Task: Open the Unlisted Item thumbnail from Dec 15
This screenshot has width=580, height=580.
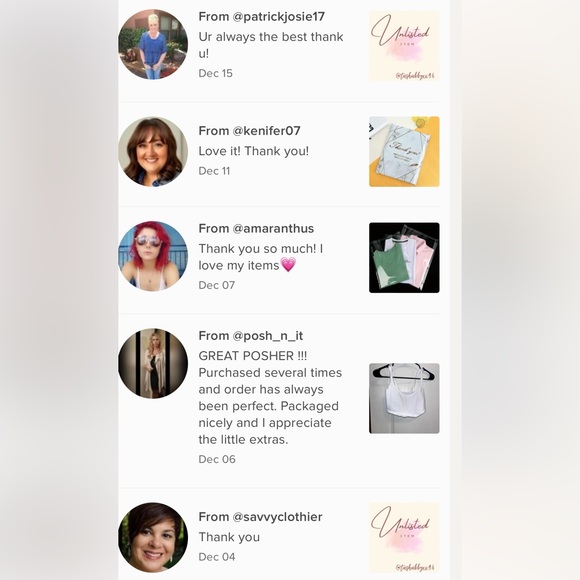Action: pos(404,46)
